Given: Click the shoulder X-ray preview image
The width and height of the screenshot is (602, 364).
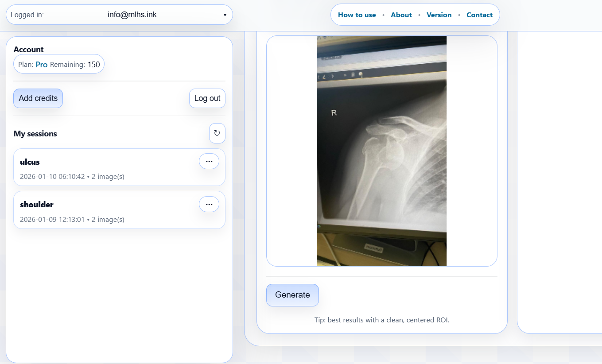Looking at the screenshot, I should click(x=381, y=151).
